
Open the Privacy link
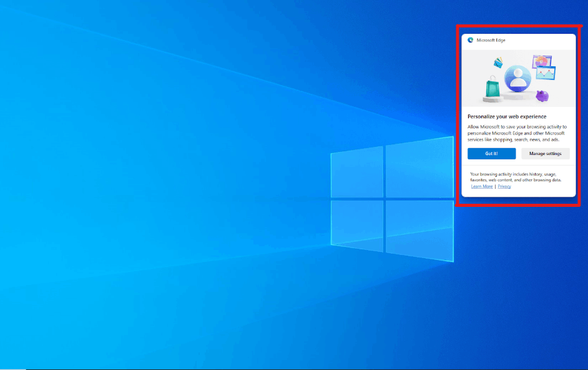coord(504,186)
